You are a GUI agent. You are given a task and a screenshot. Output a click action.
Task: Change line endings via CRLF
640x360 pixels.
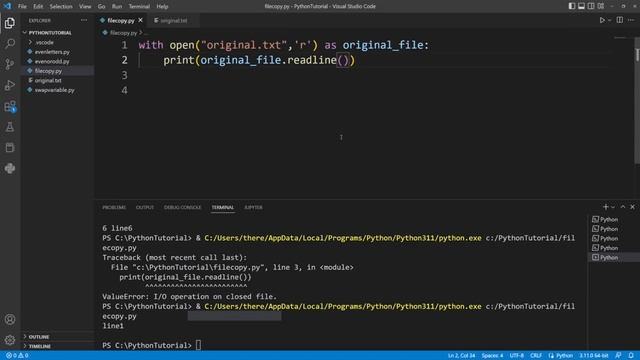tap(536, 356)
